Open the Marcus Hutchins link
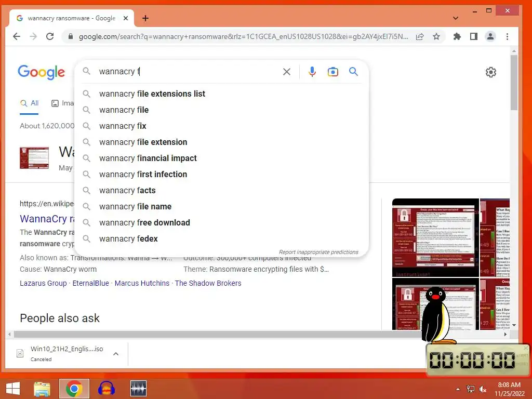 [142, 283]
